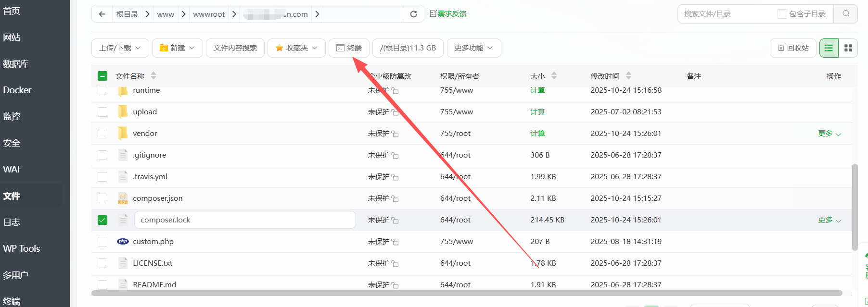
Task: Open the upload folder icon
Action: 123,111
